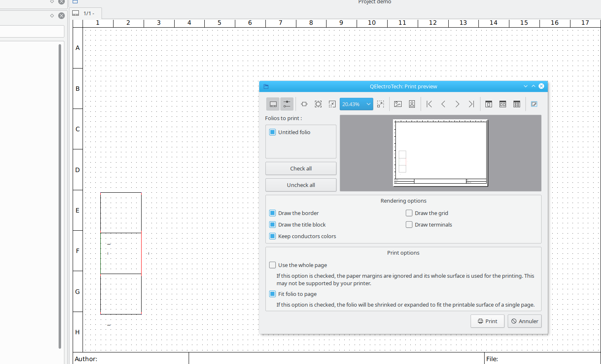Zoom in on the print preview
The width and height of the screenshot is (601, 364).
coord(381,104)
